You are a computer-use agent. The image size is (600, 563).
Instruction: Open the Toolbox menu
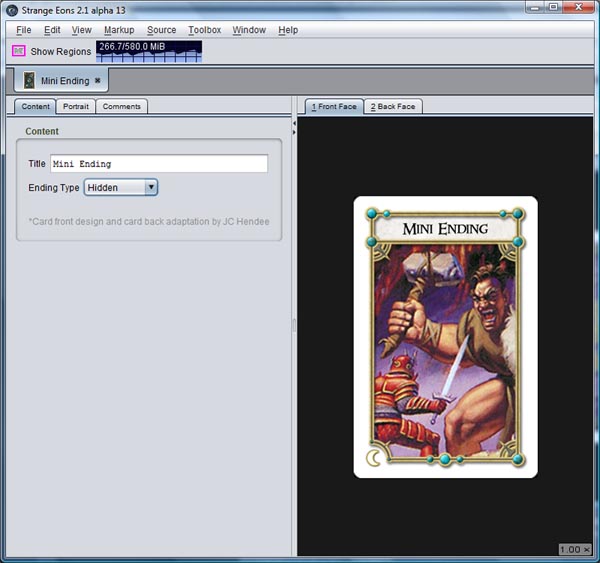point(204,30)
